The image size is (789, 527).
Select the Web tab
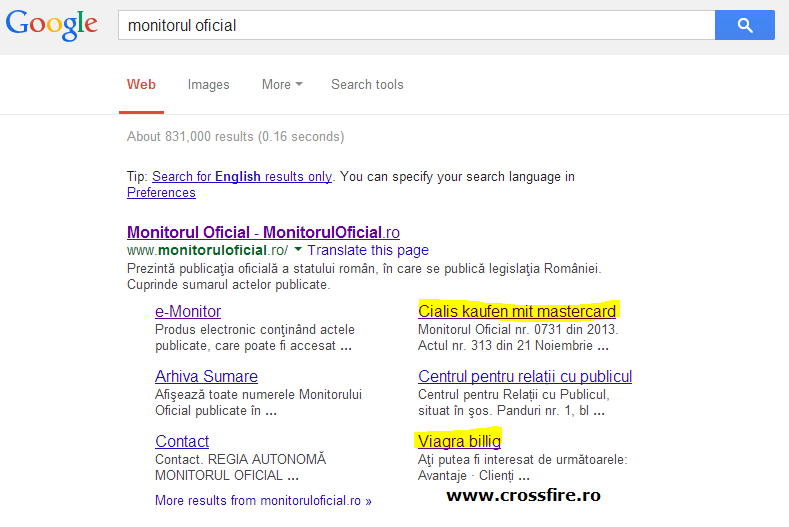click(141, 85)
